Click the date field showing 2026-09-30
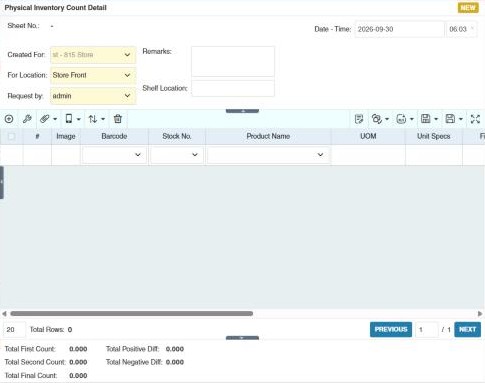The height and width of the screenshot is (383, 485). point(400,29)
